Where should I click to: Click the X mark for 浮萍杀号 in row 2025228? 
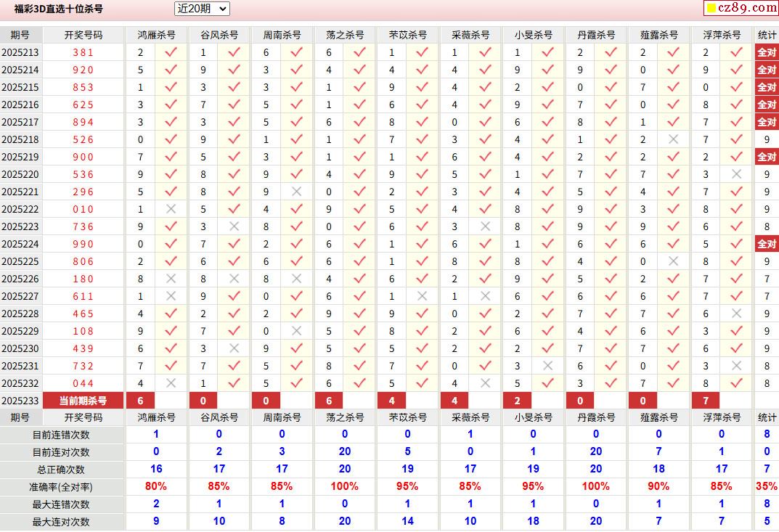tap(737, 314)
